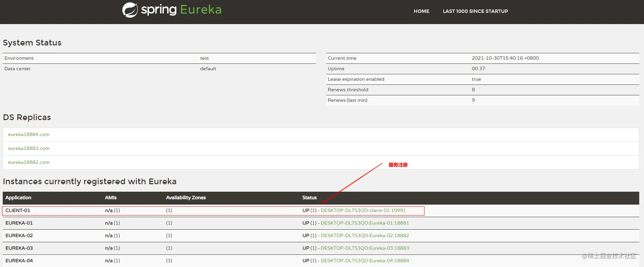The image size is (644, 267).
Task: Click the spring Eureka title text
Action: pyautogui.click(x=181, y=10)
